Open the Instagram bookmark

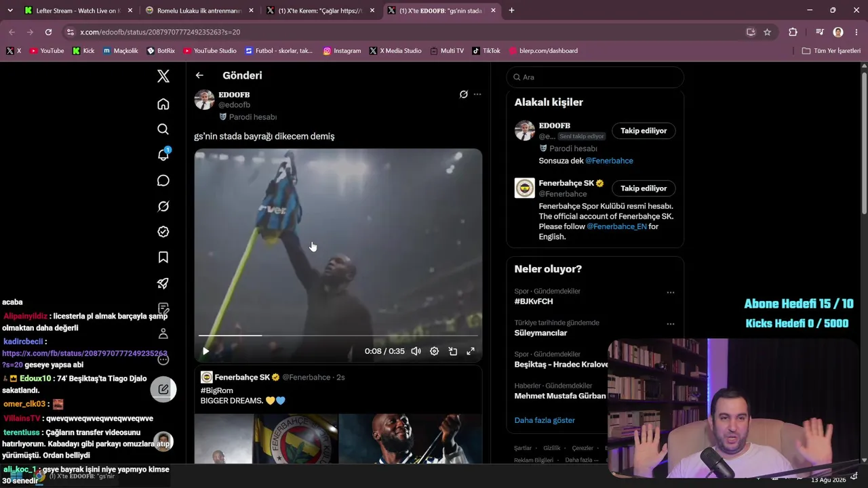[342, 51]
